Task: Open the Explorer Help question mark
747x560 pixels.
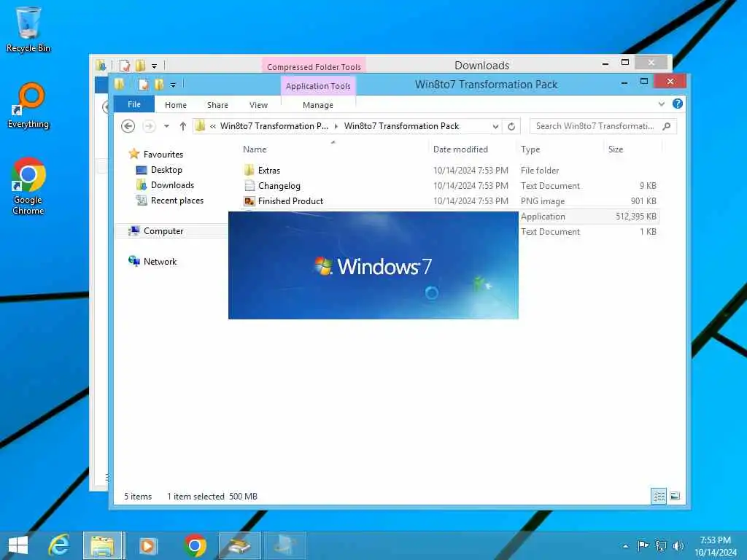Action: (x=678, y=104)
